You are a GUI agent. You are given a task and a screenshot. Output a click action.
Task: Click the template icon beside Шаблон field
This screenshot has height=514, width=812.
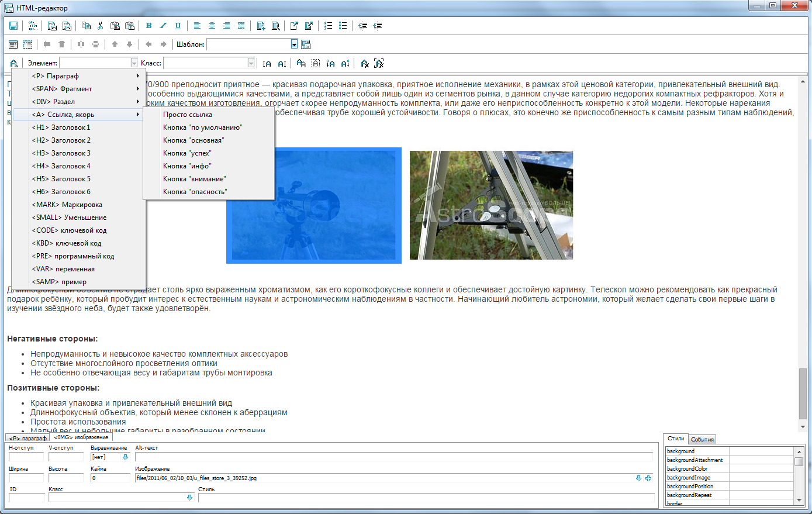coord(306,44)
